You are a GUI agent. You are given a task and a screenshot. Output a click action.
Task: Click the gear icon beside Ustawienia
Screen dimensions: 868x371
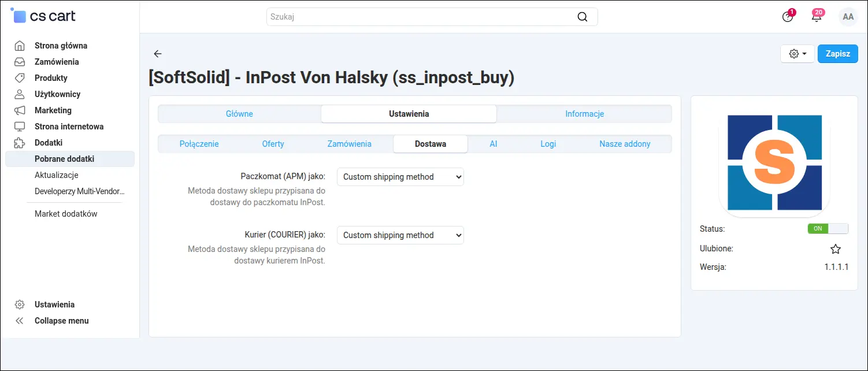20,305
